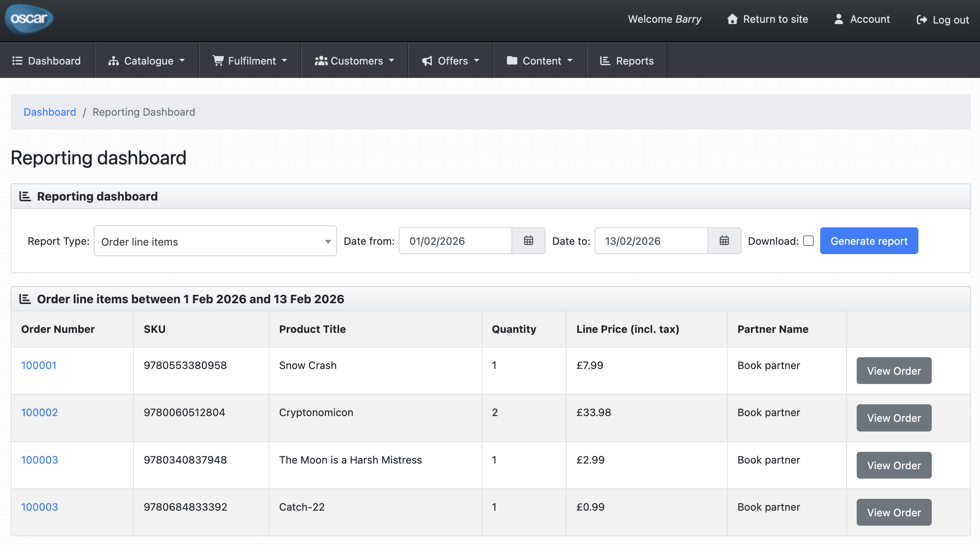980x548 pixels.
Task: Click the Date from input field
Action: [x=455, y=241]
